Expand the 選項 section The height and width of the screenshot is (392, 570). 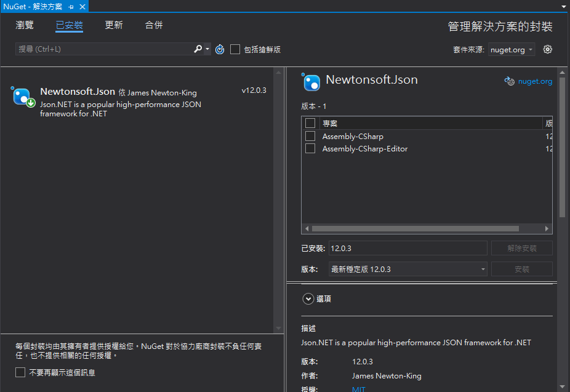click(308, 298)
